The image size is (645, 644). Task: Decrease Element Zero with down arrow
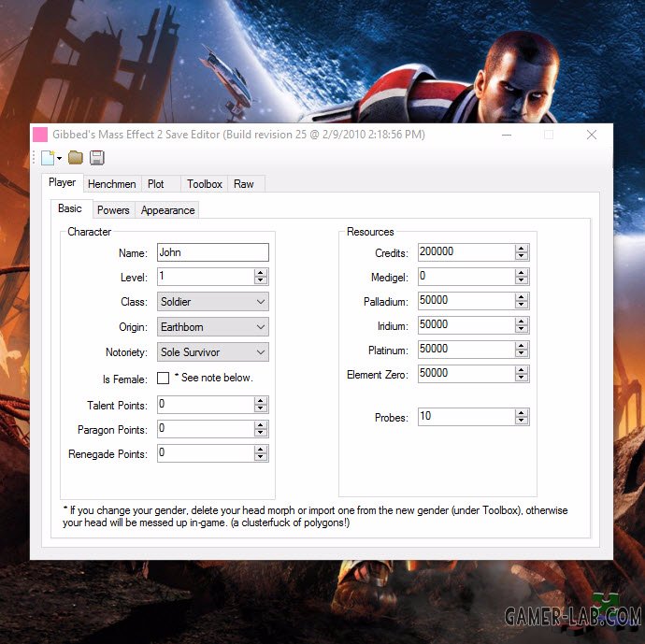click(522, 378)
